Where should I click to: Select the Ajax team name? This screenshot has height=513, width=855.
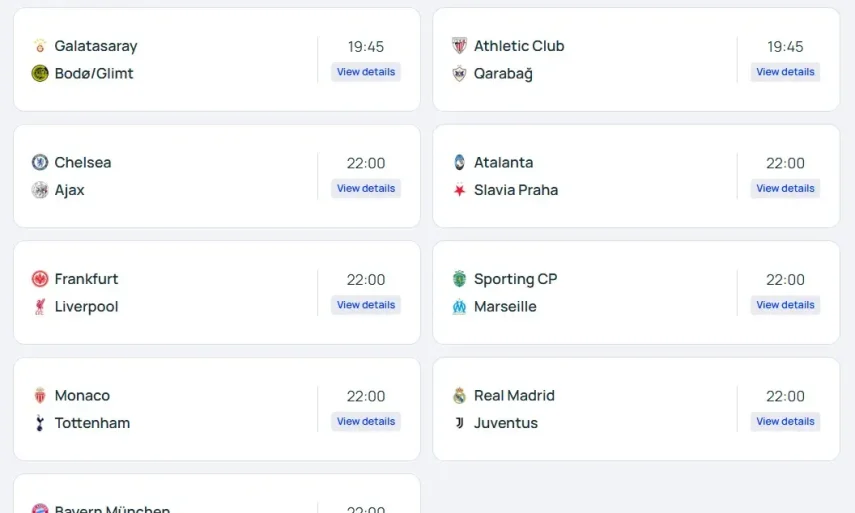coord(69,190)
